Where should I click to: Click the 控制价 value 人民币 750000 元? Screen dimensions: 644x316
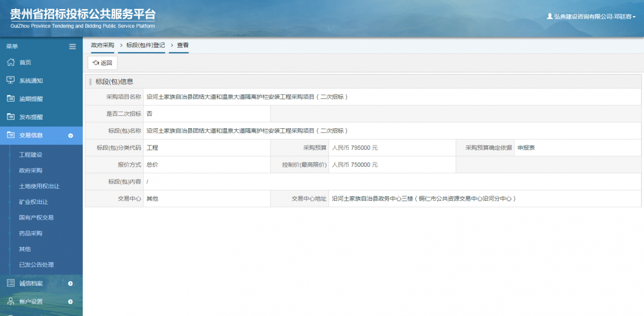tap(355, 165)
